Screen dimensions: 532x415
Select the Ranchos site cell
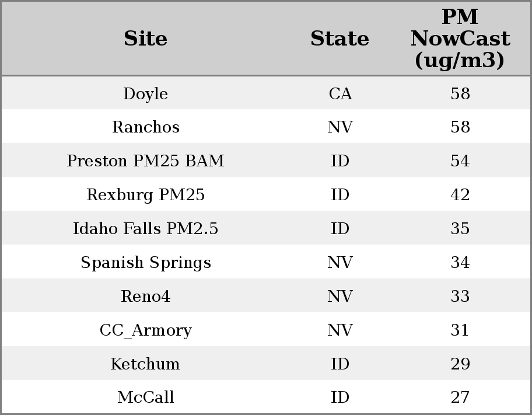[x=145, y=127]
